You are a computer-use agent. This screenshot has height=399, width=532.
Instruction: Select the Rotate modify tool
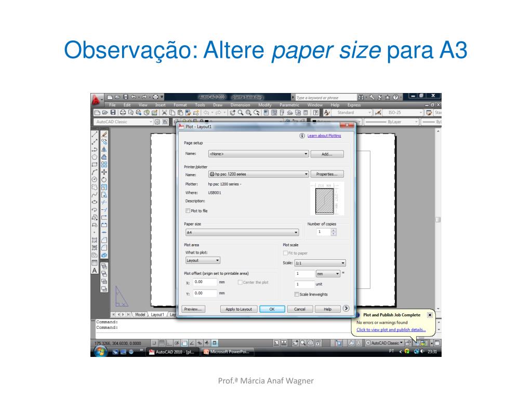[104, 179]
